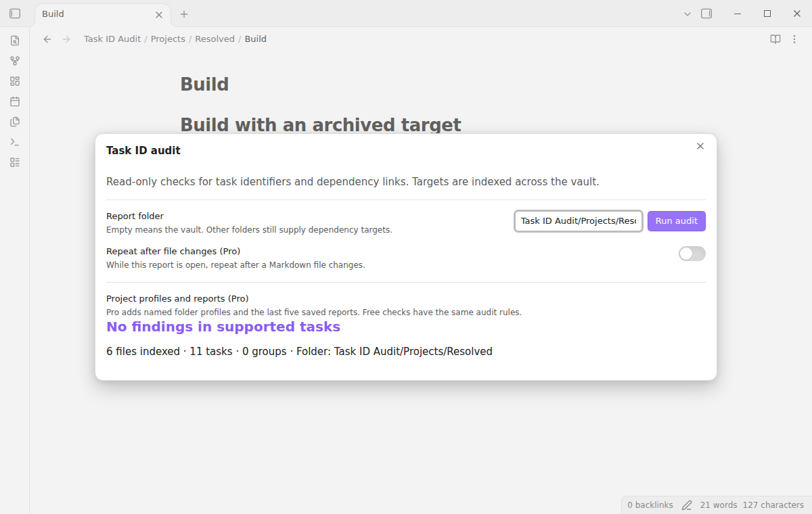Click 'No findings in supported tasks' result

223,327
